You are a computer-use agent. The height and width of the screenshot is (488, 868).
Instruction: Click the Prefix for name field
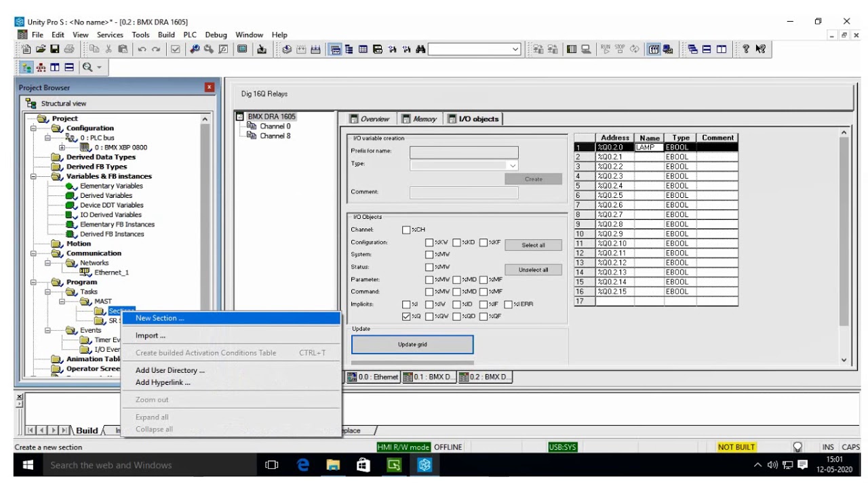tap(464, 152)
